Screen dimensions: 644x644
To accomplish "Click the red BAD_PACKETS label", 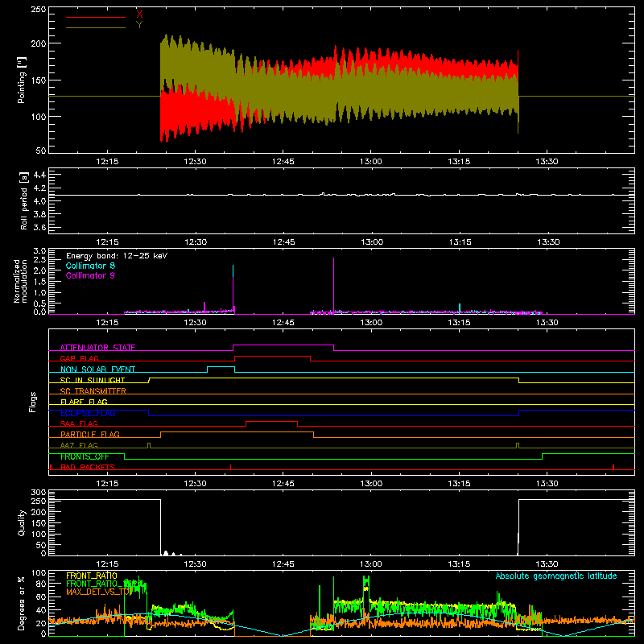I will point(88,467).
